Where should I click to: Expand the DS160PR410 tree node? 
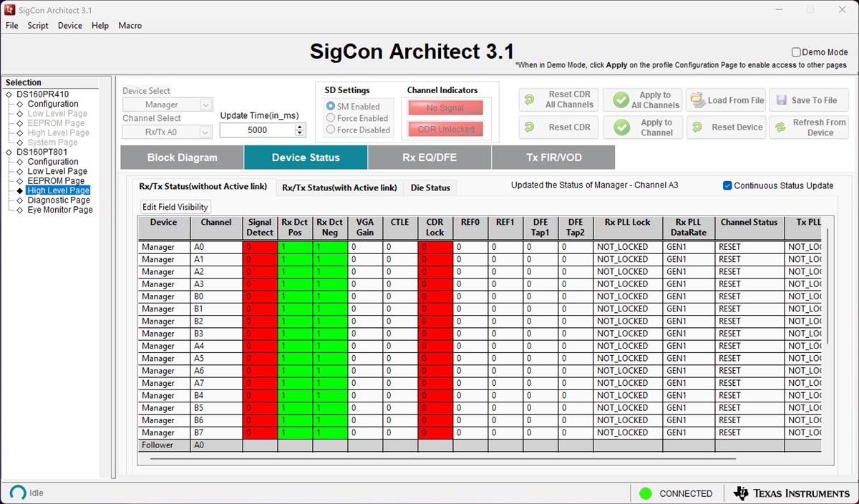pos(9,94)
